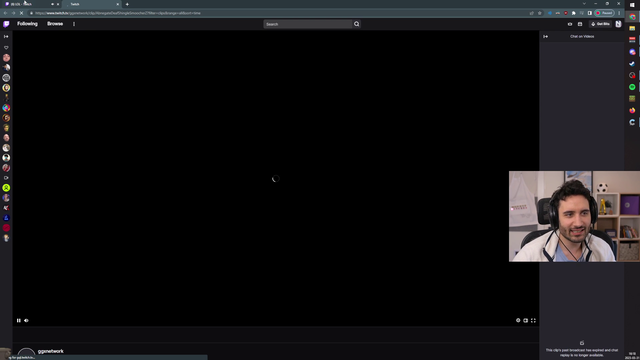Share this page from address bar

pos(531,13)
